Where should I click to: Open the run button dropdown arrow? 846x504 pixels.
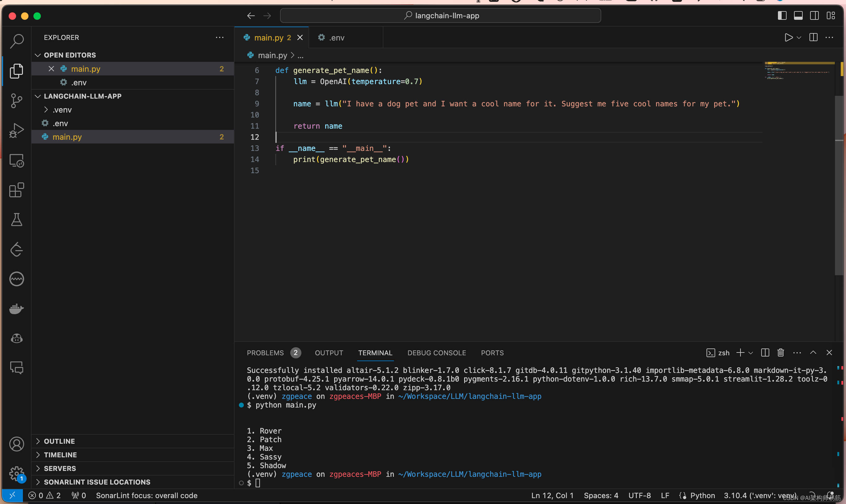pyautogui.click(x=799, y=38)
